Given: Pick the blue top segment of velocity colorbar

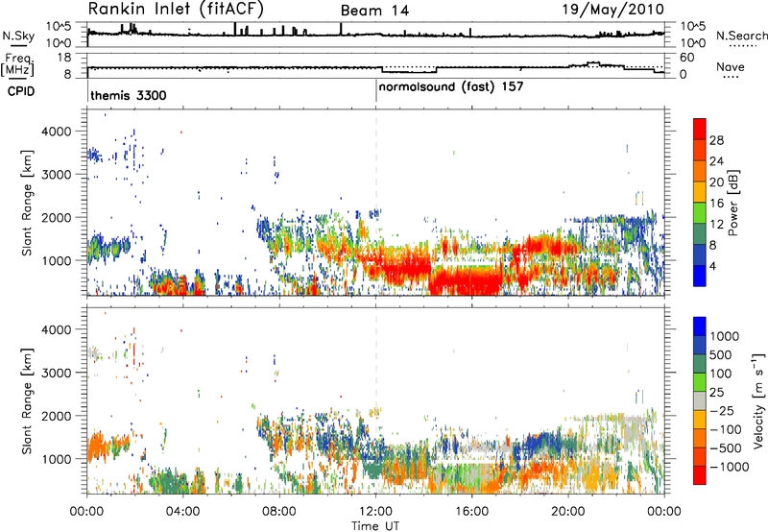Looking at the screenshot, I should click(x=700, y=326).
